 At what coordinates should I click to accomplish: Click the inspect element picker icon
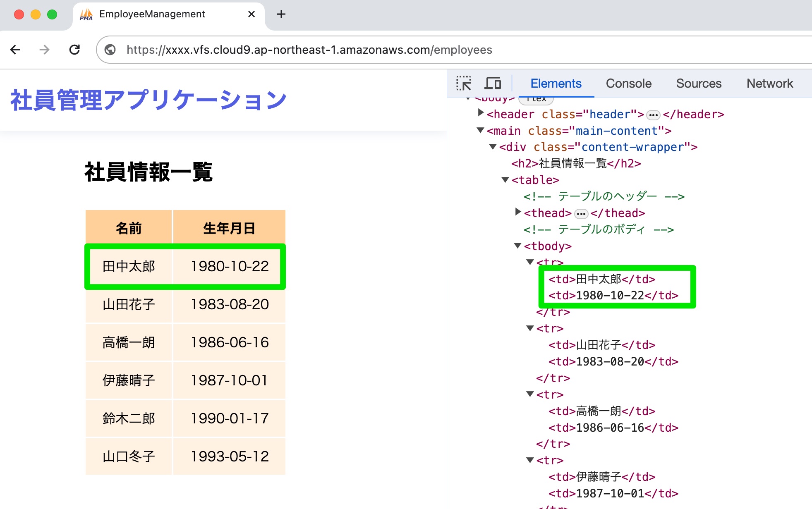click(x=464, y=84)
